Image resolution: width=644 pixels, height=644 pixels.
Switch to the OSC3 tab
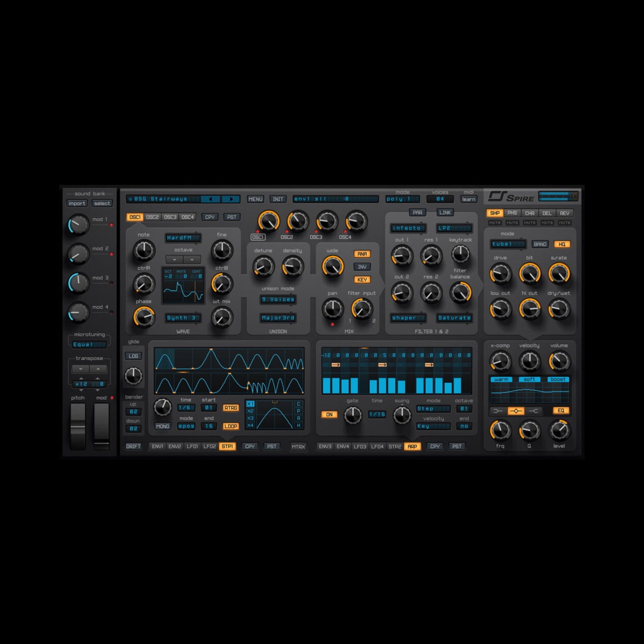[170, 217]
